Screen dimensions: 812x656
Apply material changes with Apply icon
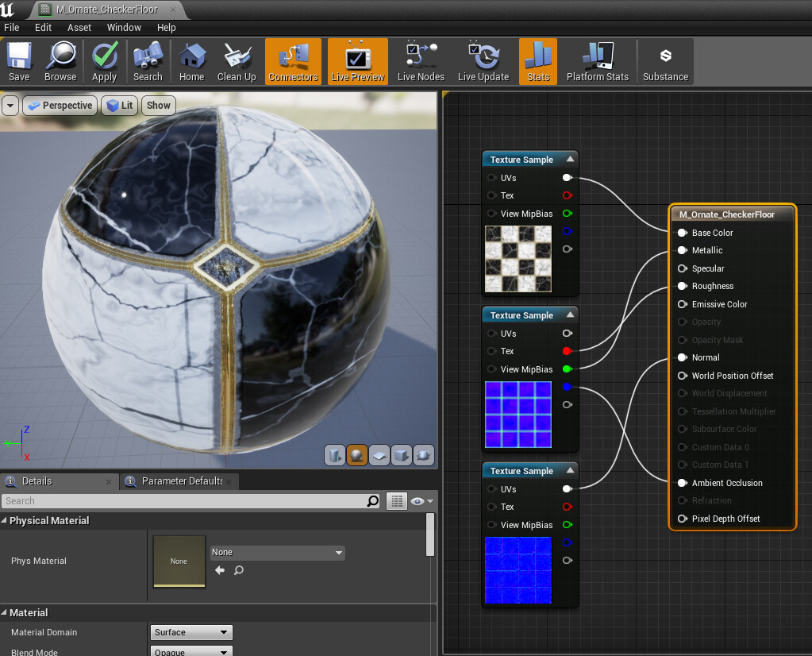click(x=104, y=62)
